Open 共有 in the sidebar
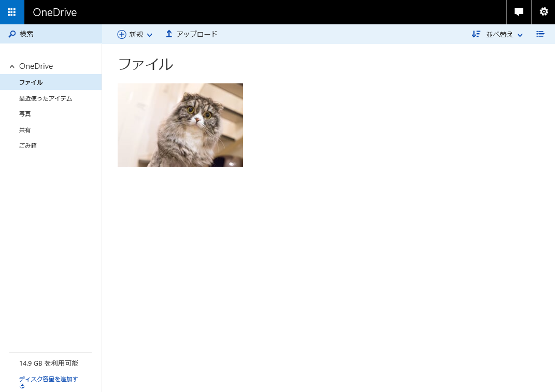 pyautogui.click(x=25, y=130)
